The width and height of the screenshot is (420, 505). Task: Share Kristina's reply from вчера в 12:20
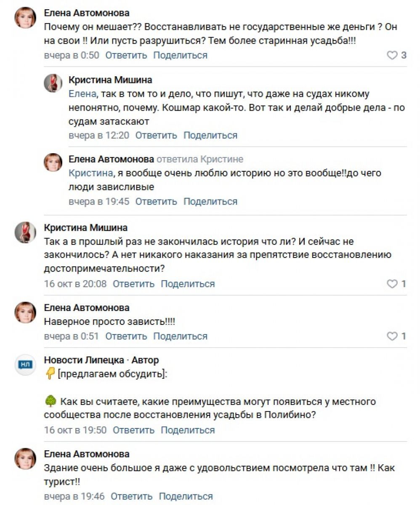point(210,135)
